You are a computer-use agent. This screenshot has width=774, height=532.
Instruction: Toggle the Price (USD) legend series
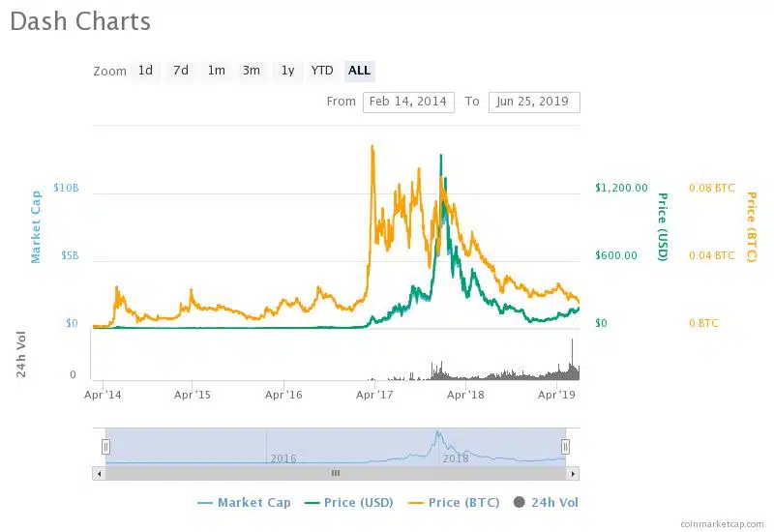(349, 502)
